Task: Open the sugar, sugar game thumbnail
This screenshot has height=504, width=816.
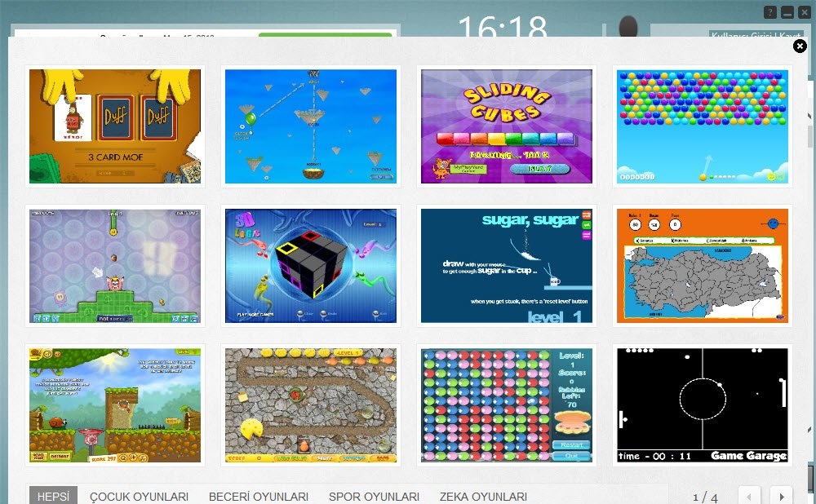Action: point(507,266)
